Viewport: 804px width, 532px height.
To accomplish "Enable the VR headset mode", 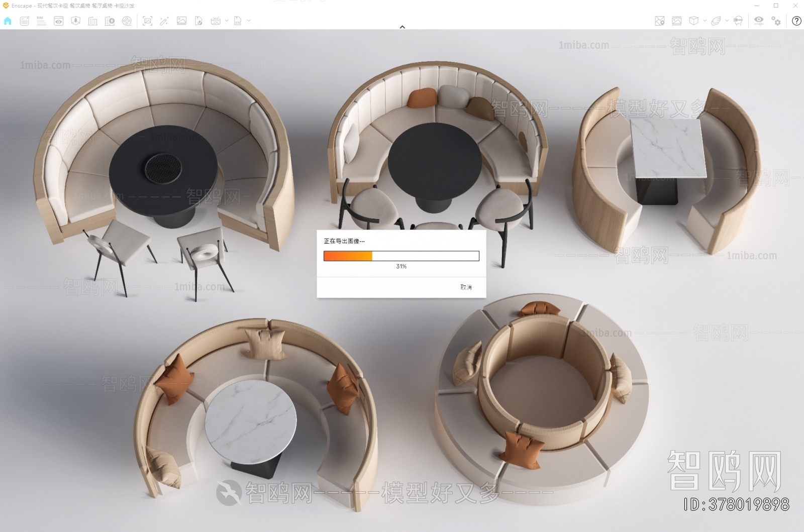I will point(738,21).
